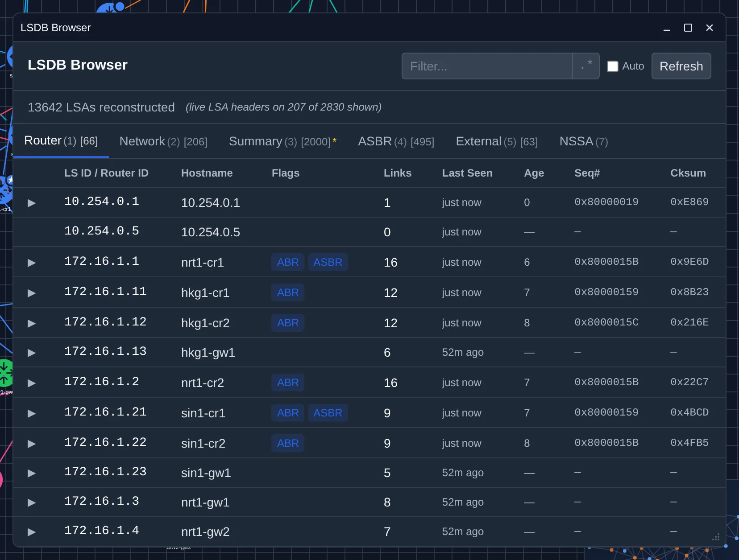The image size is (739, 560).
Task: Click the ABR flag on hkg1-cr2
Action: 288,323
